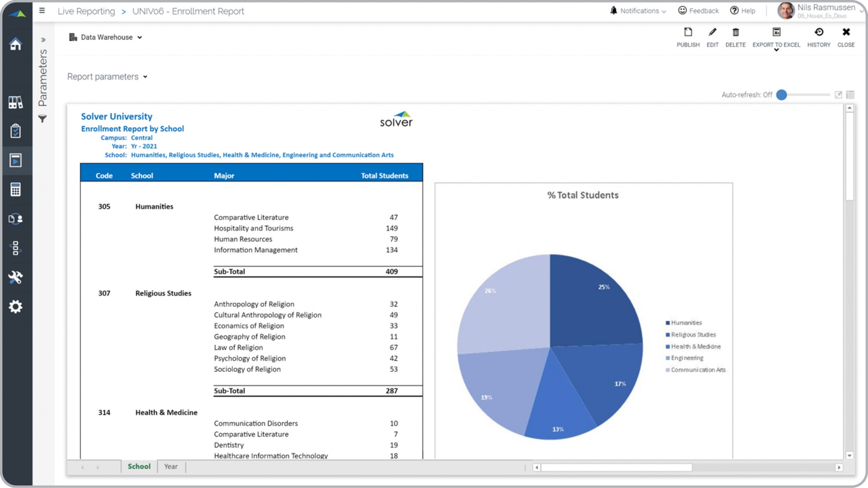Toggle the grid view icon near Auto-refresh
The image size is (868, 488).
(850, 95)
